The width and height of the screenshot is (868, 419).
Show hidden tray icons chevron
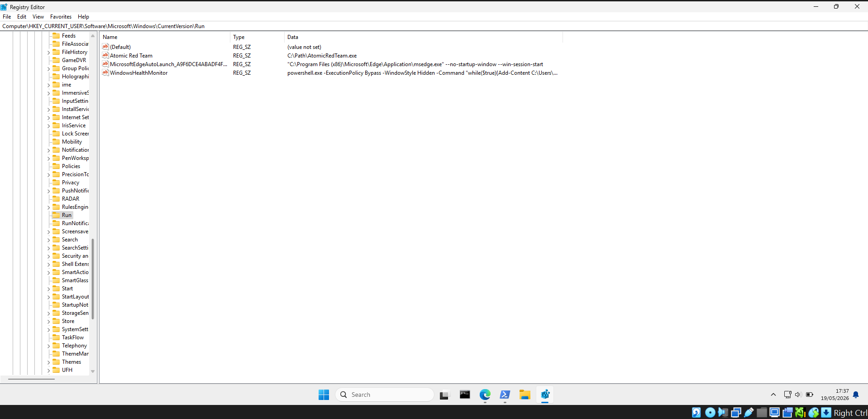coord(773,395)
